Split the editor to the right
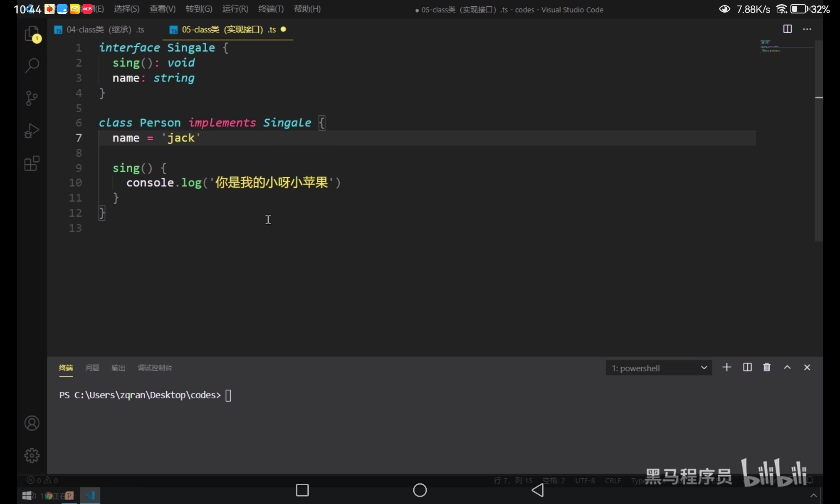 [787, 29]
